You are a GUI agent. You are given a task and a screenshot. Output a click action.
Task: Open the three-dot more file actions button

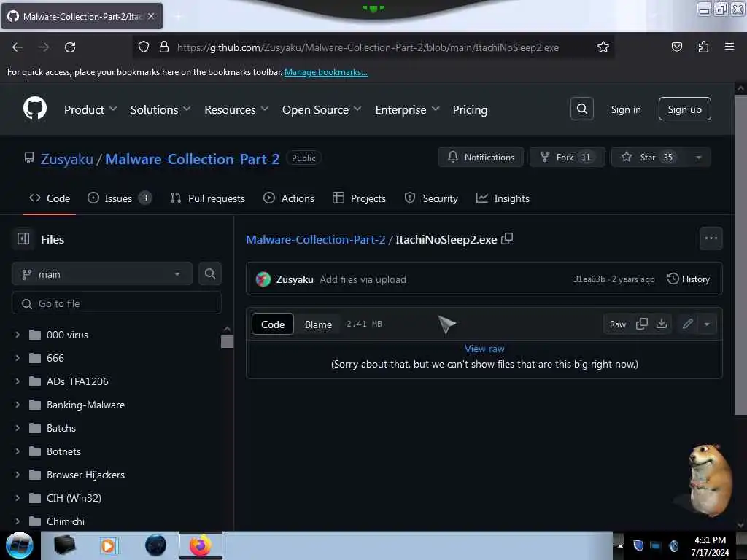pos(711,238)
